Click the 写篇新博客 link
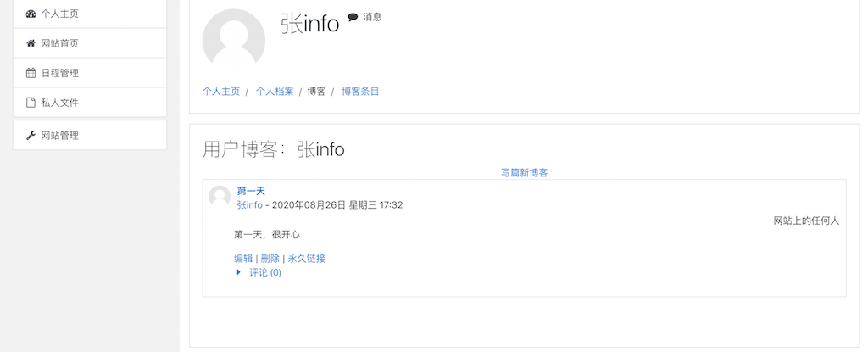The width and height of the screenshot is (868, 352). [524, 172]
